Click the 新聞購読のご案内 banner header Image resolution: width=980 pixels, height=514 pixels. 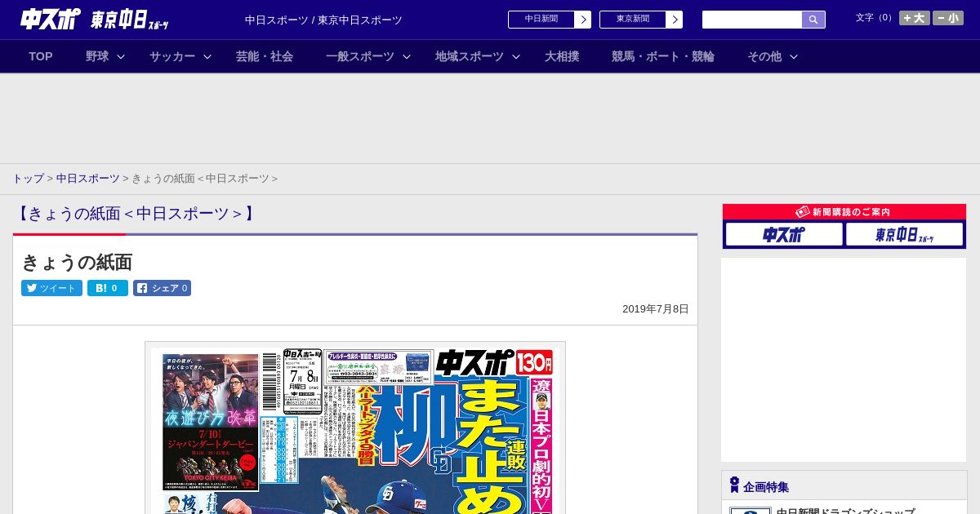tap(844, 212)
